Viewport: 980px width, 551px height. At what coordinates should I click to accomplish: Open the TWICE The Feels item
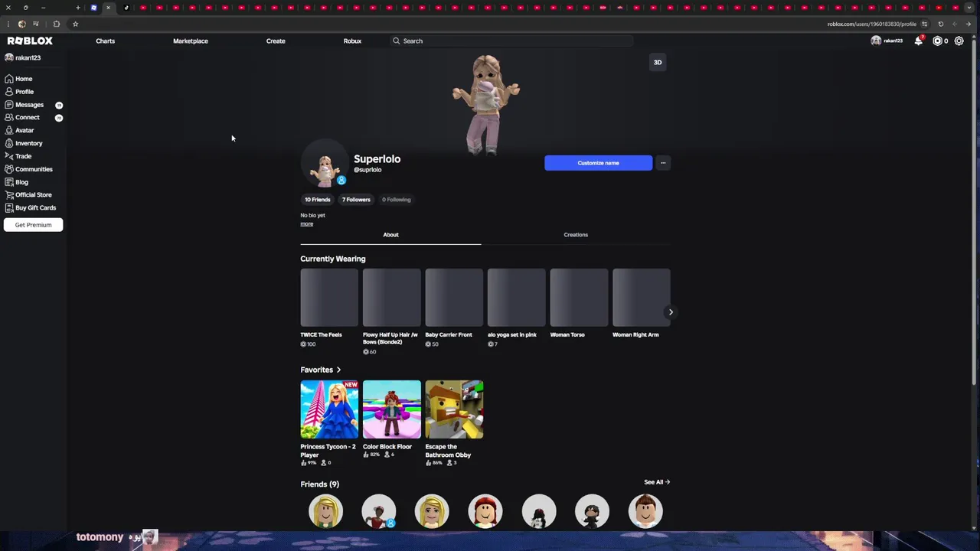pos(329,308)
